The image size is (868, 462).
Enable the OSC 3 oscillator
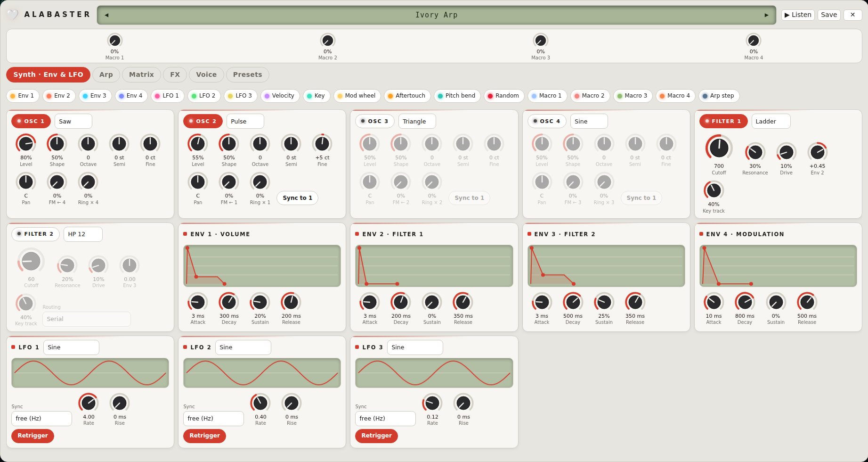coord(375,121)
